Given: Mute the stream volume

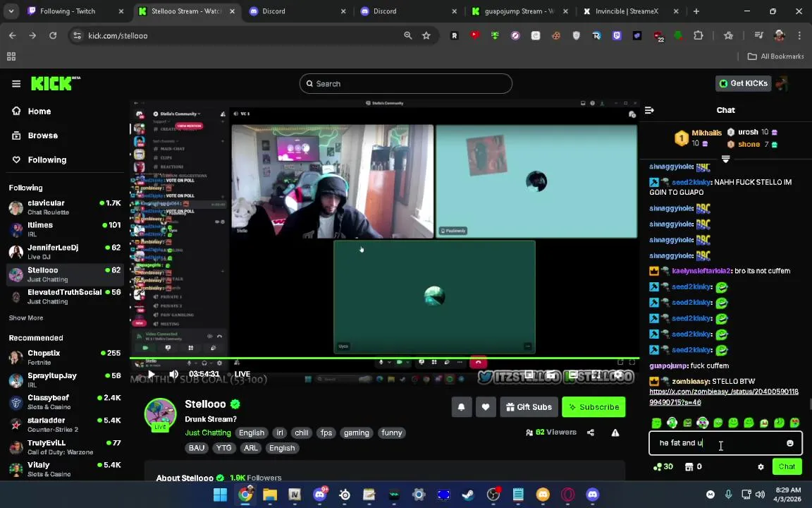Looking at the screenshot, I should click(x=173, y=374).
